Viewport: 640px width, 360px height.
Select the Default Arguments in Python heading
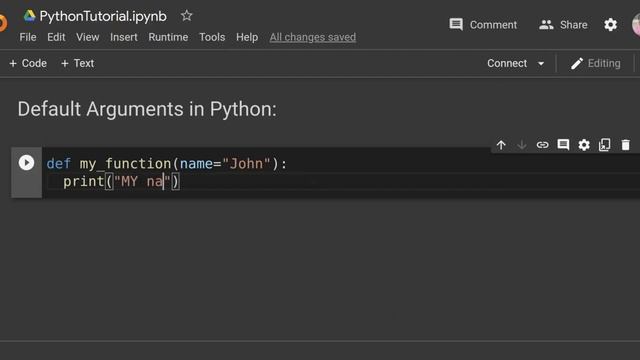[x=147, y=109]
